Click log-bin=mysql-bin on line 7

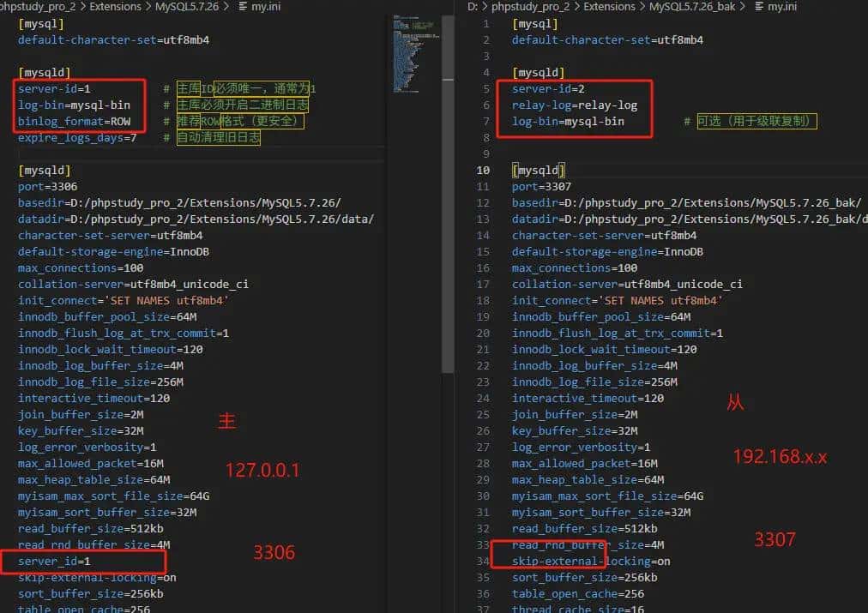tap(568, 121)
